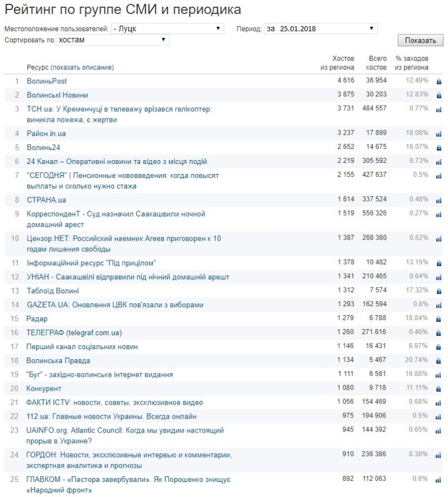Open the 24 Канал news link
The height and width of the screenshot is (497, 448).
117,162
